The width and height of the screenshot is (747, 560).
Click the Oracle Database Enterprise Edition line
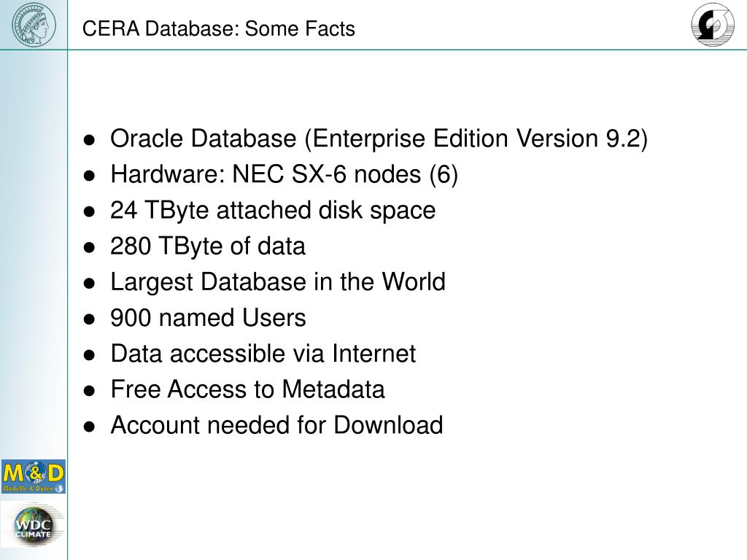point(379,139)
